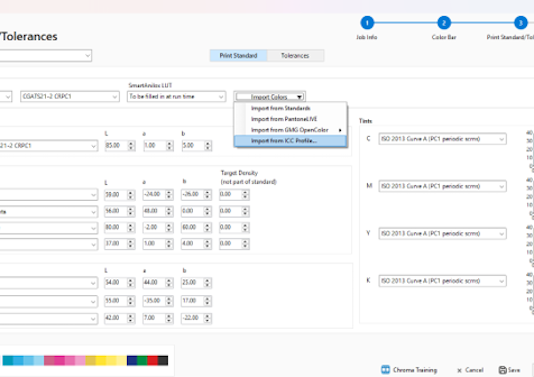Select the green color bar patch
The height and width of the screenshot is (377, 534).
click(x=142, y=361)
